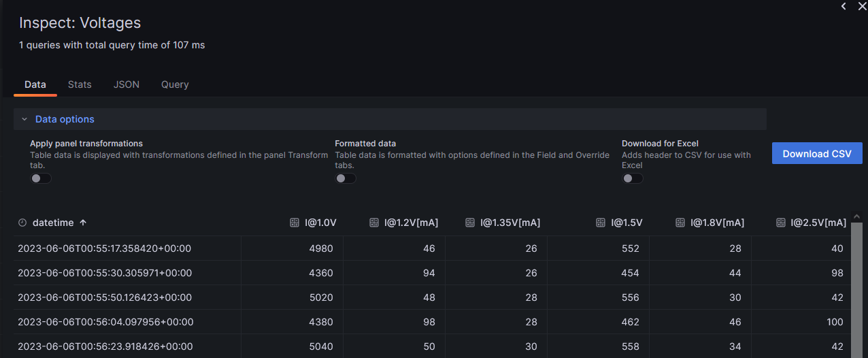
Task: Click the datetime clock type icon
Action: 22,223
